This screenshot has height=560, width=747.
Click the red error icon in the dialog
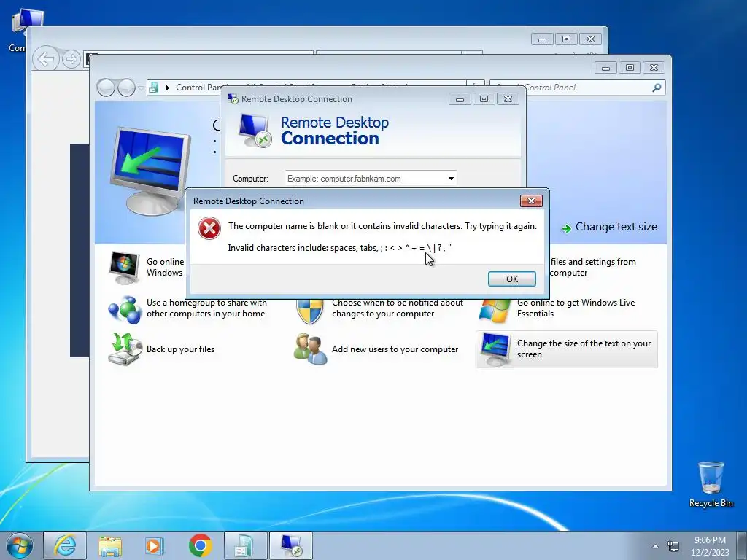(209, 228)
